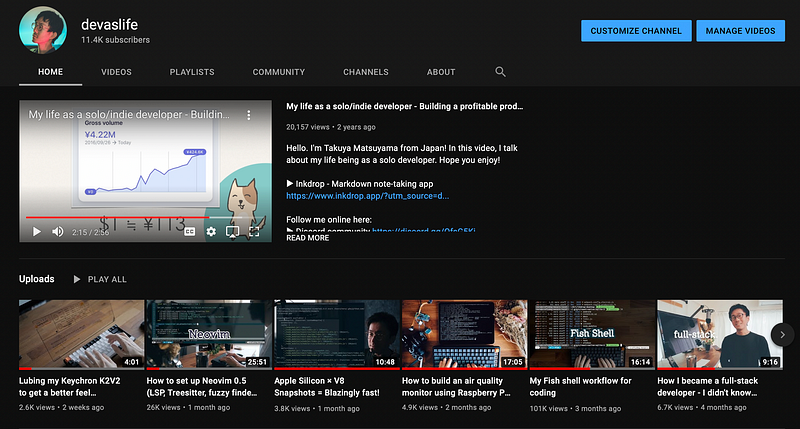Click title 'How I became a full-stack developer'
Image resolution: width=800 pixels, height=429 pixels.
[x=708, y=387]
